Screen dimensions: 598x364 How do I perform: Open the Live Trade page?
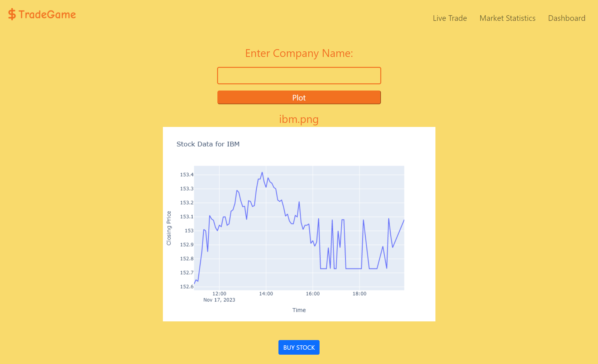[x=449, y=18]
